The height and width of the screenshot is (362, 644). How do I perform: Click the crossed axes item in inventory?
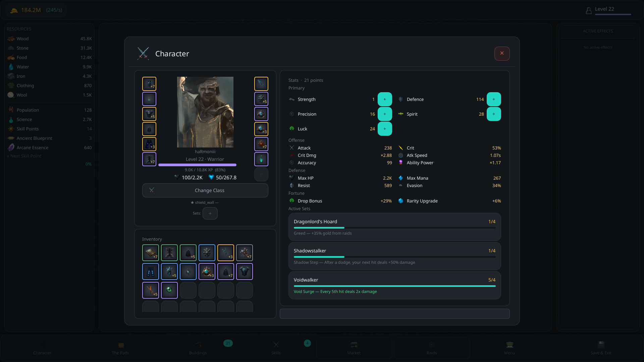[245, 252]
